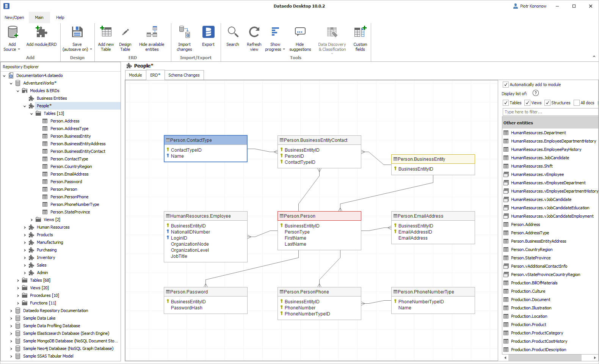Click the Refresh view icon

[x=254, y=33]
